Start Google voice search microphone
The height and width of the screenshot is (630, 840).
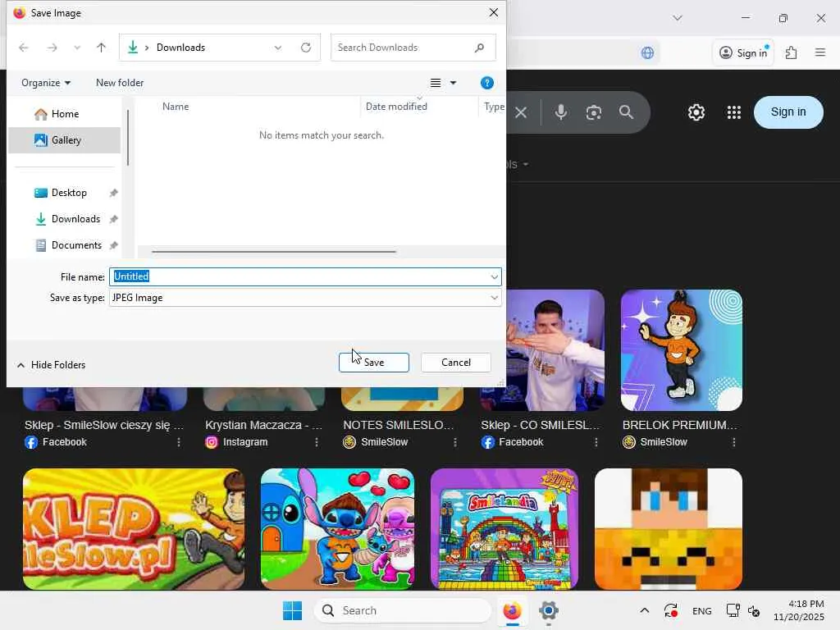click(x=561, y=112)
